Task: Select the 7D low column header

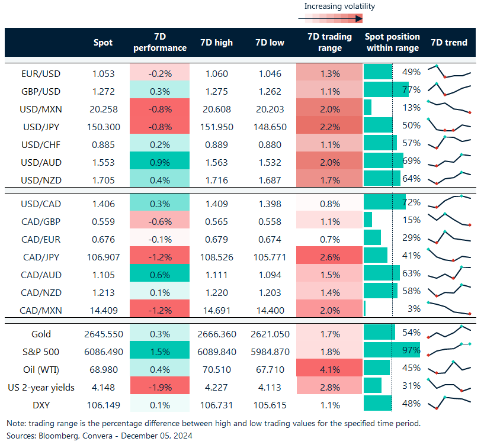Action: point(270,42)
